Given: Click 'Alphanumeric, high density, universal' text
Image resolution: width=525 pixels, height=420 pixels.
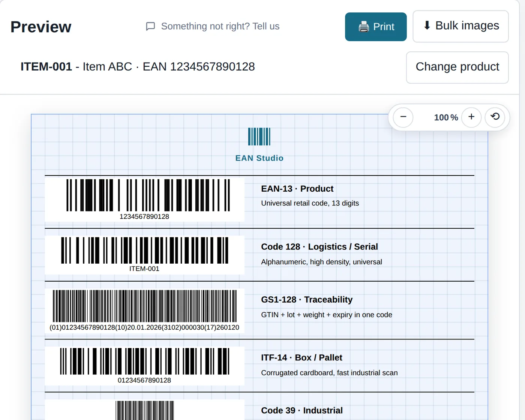Looking at the screenshot, I should (x=321, y=262).
